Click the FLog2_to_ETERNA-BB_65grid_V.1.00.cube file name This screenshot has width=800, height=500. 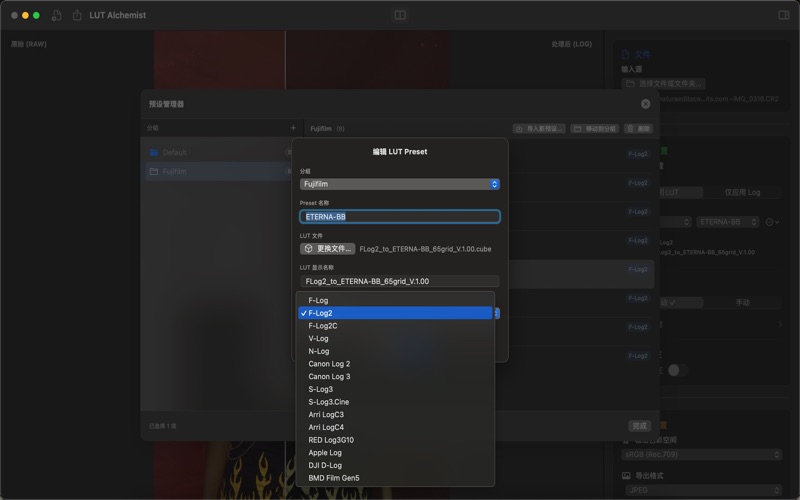coord(426,249)
